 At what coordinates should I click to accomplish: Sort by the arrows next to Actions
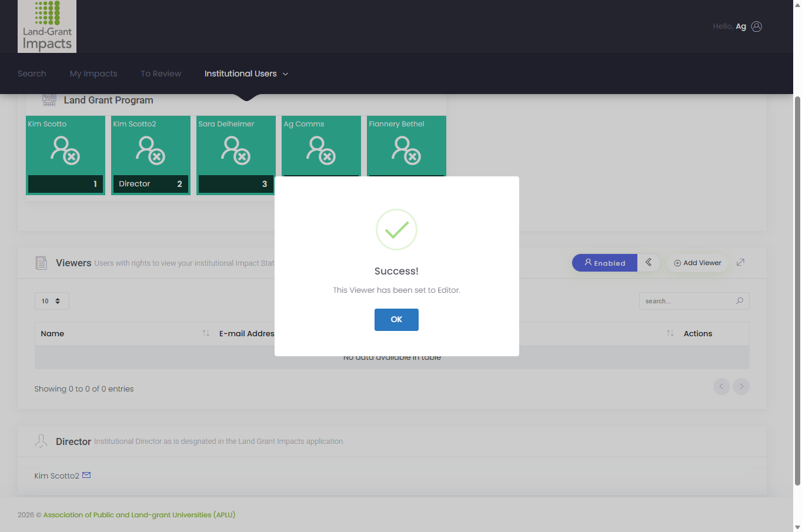point(670,333)
